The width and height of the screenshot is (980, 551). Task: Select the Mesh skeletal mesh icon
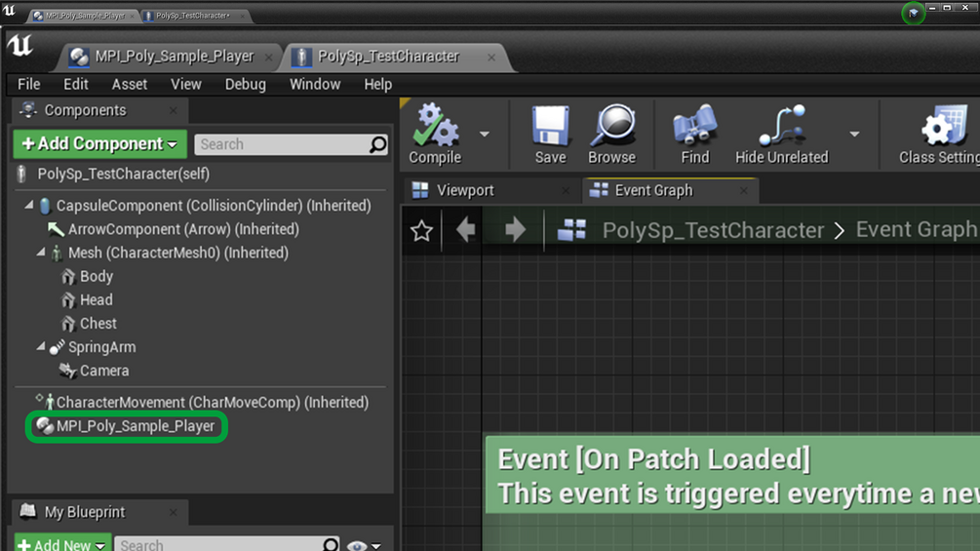click(57, 253)
